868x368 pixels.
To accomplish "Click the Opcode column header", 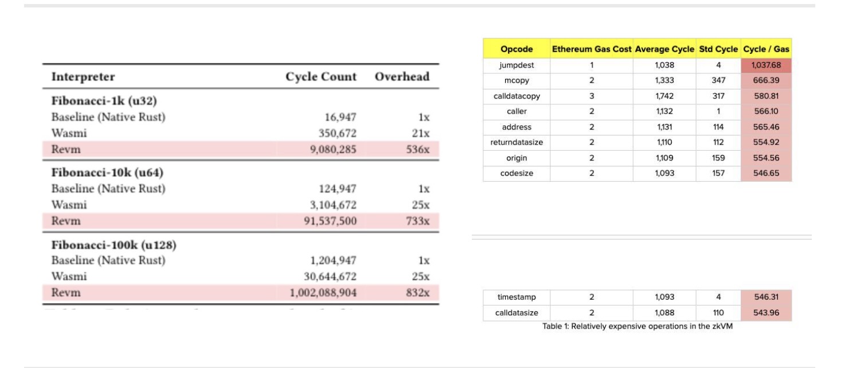I will 516,49.
